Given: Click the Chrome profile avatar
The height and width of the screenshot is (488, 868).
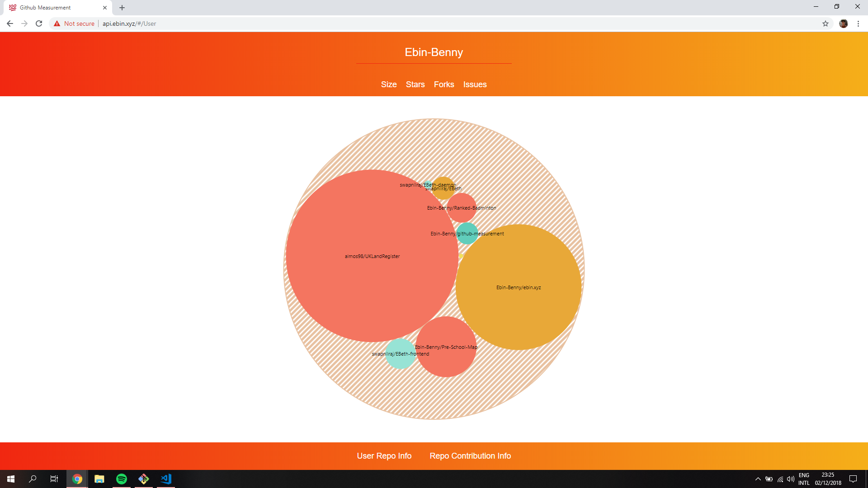Looking at the screenshot, I should [843, 23].
